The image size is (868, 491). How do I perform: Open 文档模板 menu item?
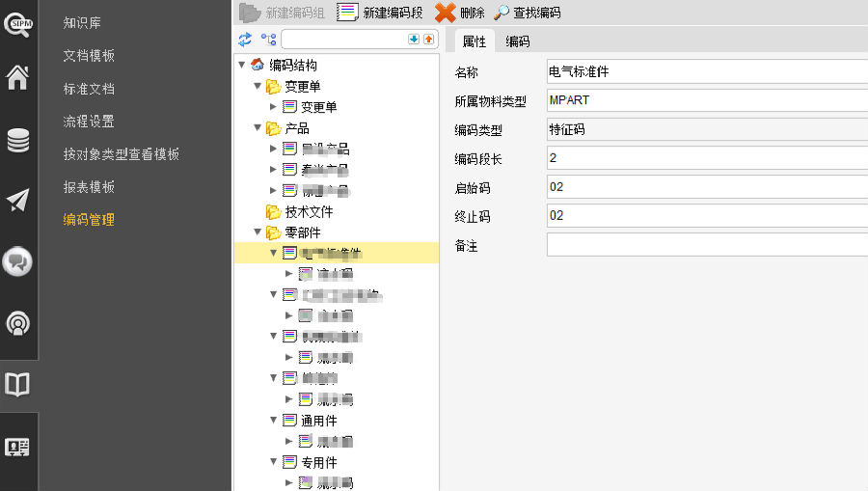(89, 56)
